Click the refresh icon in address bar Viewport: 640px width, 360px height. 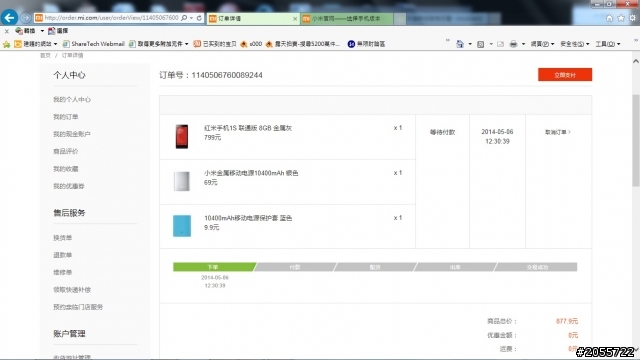point(199,18)
